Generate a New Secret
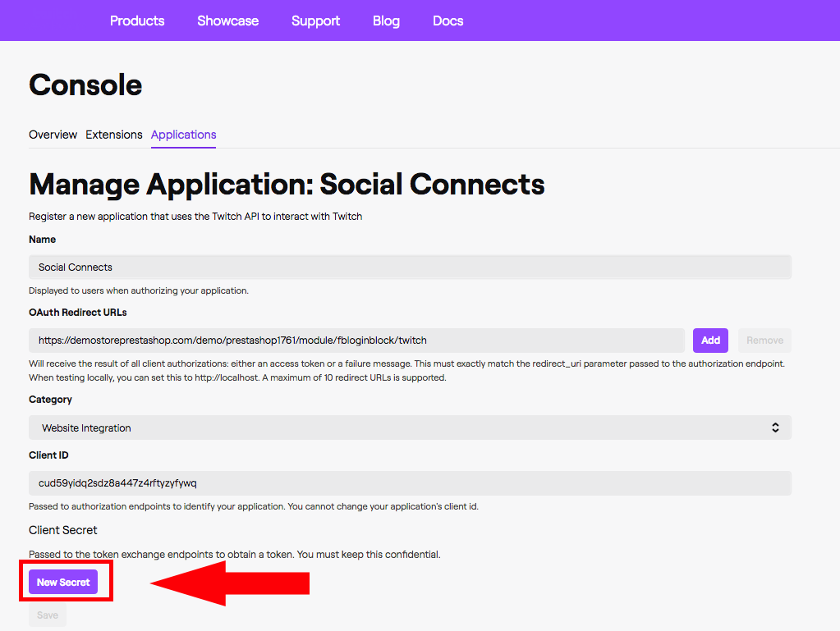Image resolution: width=840 pixels, height=631 pixels. point(63,583)
